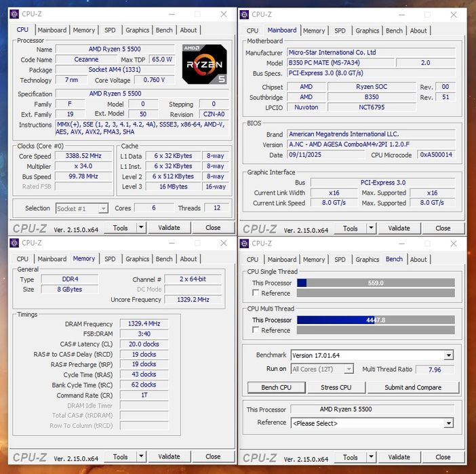
Task: Click CAS# Latency 20.0 clocks value
Action: 144,344
